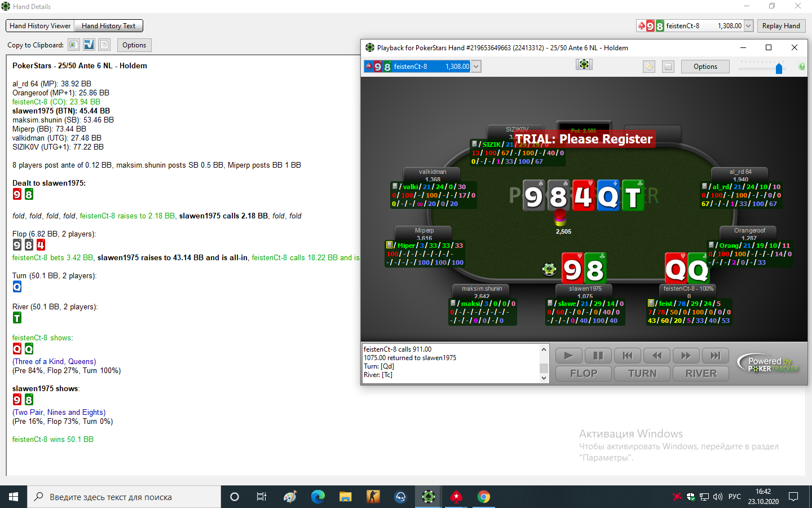Image resolution: width=812 pixels, height=508 pixels.
Task: Jump to the FLOP street
Action: point(584,374)
